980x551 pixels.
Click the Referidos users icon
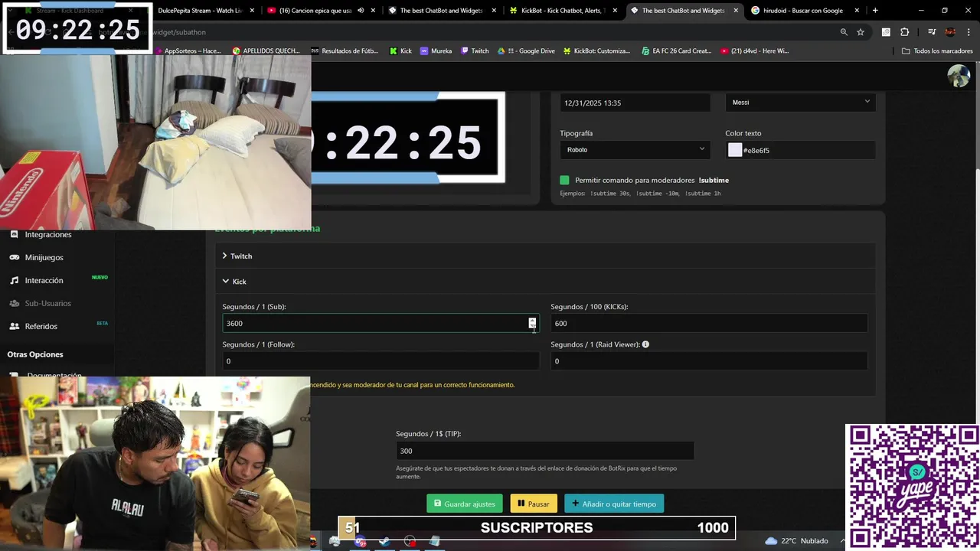click(14, 327)
